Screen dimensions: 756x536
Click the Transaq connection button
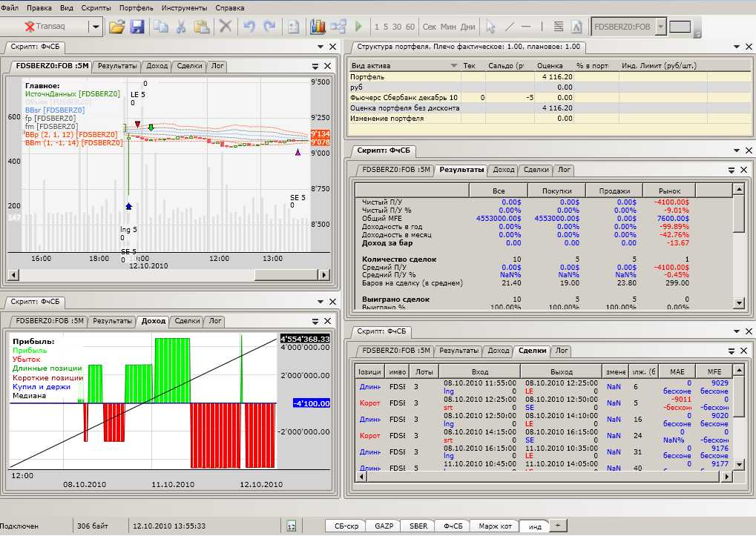coord(46,27)
